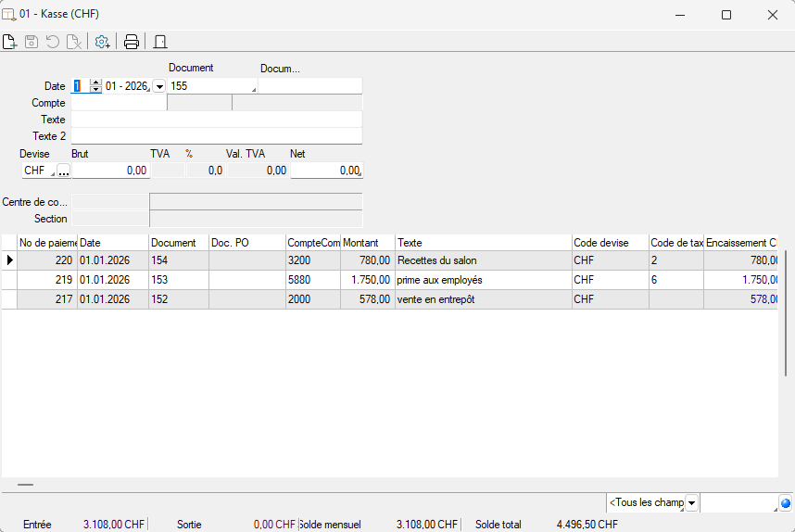Click the Texte column header in grid
795x532 pixels.
coord(482,243)
